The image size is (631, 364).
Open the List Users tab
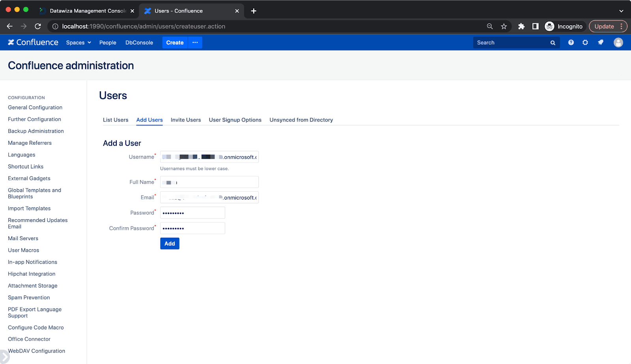[x=116, y=120]
